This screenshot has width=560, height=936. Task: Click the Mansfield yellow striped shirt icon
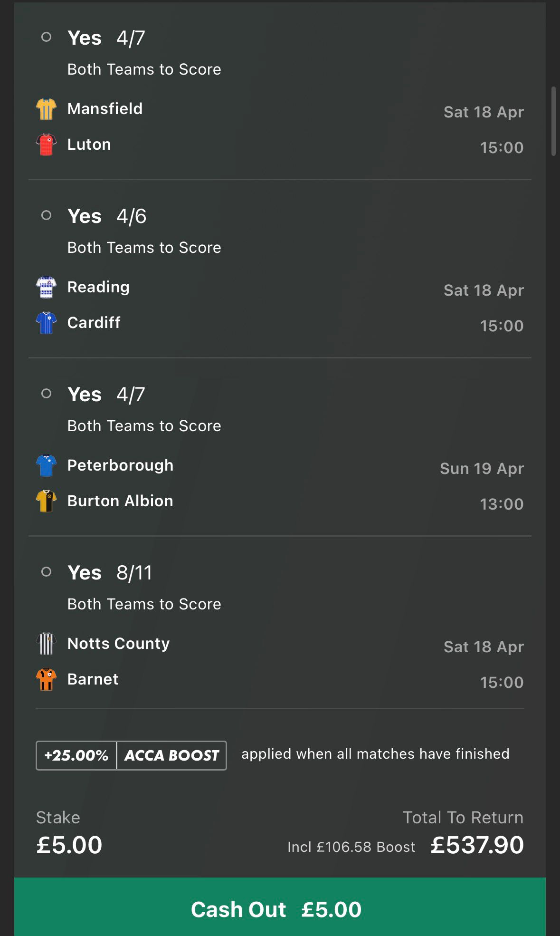46,109
